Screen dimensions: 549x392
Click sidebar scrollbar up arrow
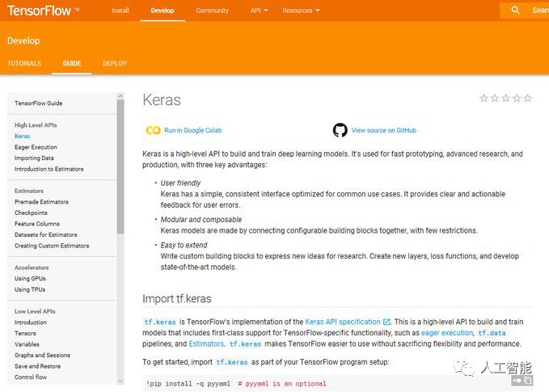pyautogui.click(x=120, y=96)
